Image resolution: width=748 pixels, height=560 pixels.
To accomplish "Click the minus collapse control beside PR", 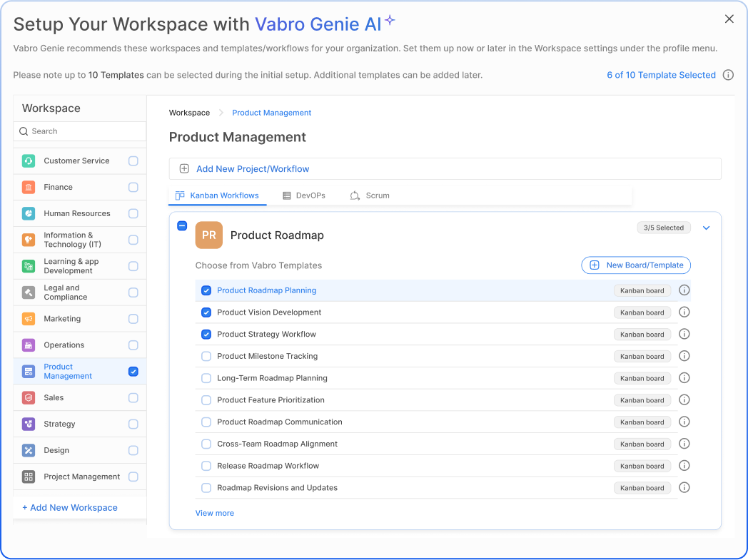I will pos(182,225).
